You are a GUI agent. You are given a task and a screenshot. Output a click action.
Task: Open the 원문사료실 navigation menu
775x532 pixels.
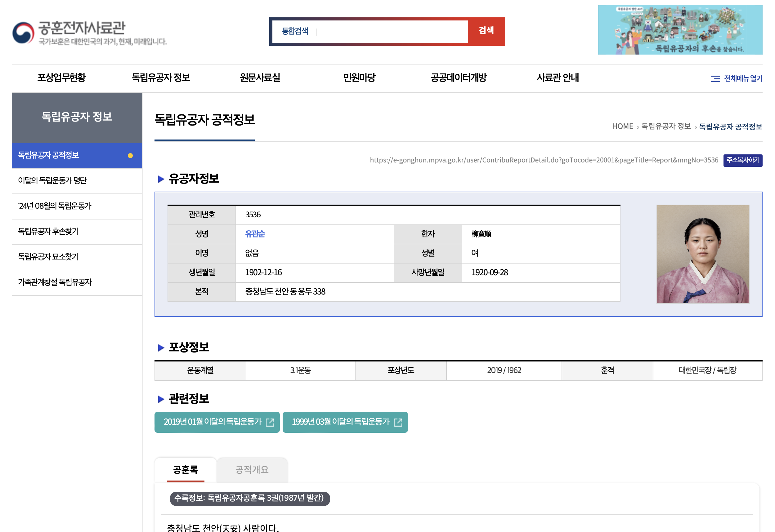point(260,78)
